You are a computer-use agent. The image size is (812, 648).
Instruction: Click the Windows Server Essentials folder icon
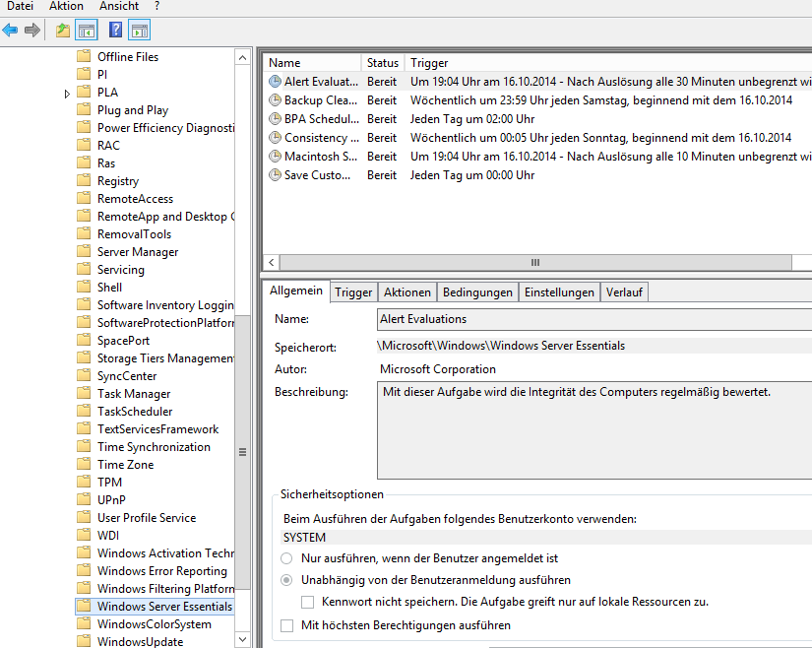point(84,607)
